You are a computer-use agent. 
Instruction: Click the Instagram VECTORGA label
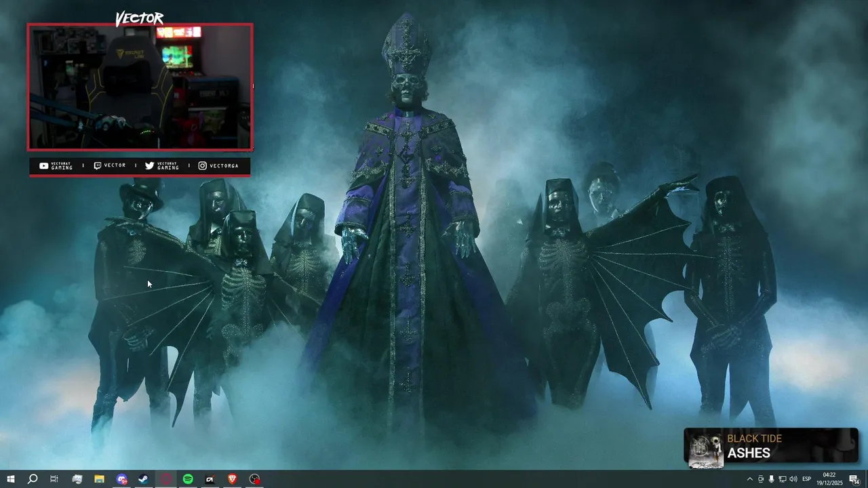pos(218,165)
